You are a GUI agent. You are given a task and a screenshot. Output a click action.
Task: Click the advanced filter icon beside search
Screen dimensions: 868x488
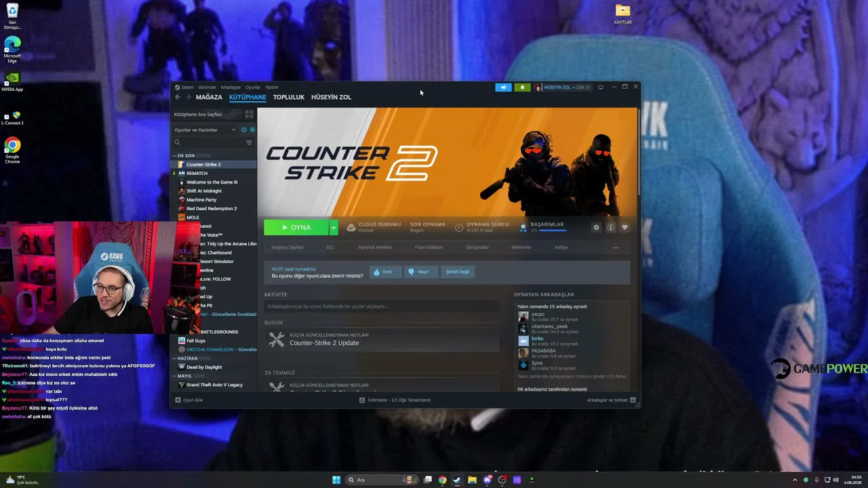(x=249, y=142)
